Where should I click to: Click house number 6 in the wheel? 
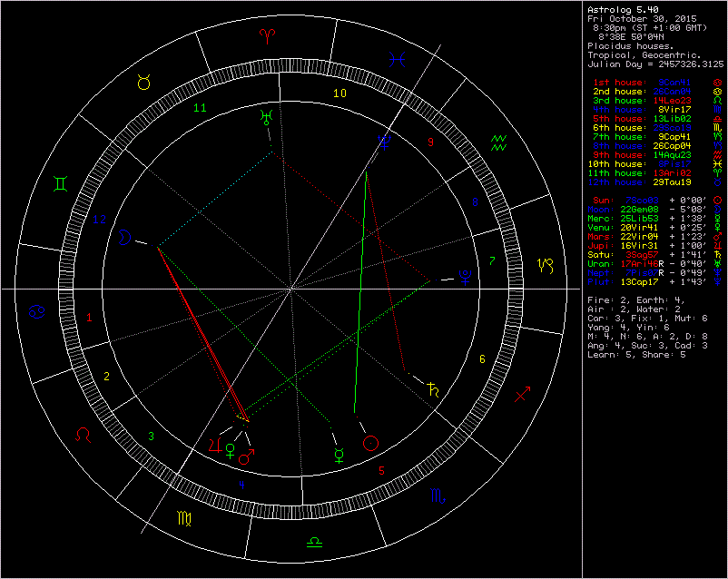point(482,358)
